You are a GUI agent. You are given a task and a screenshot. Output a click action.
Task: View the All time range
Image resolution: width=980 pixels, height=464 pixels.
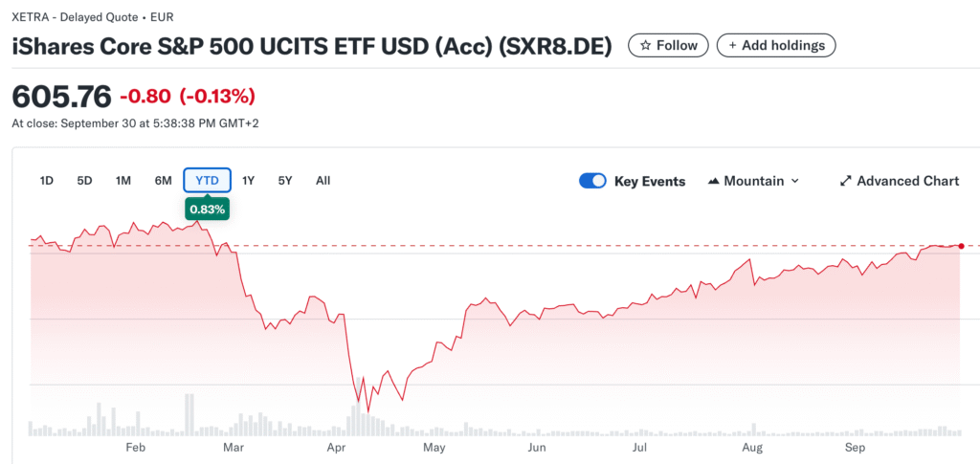click(323, 180)
